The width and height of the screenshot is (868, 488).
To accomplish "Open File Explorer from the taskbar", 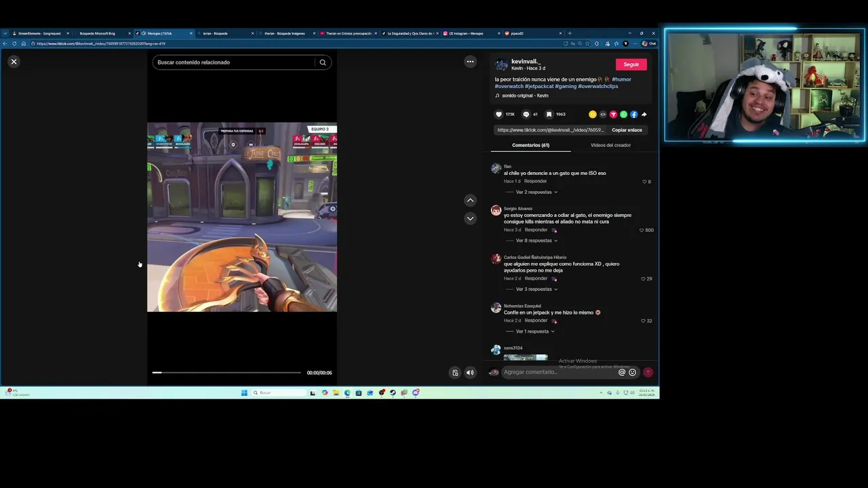I will [x=336, y=392].
